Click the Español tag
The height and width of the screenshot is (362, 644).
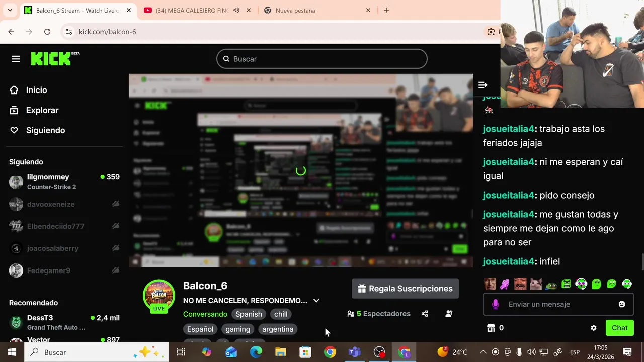pos(200,329)
